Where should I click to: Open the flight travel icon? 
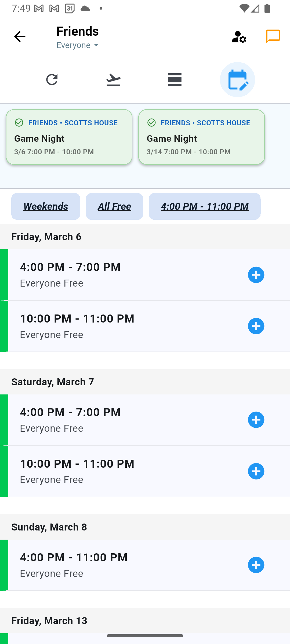(113, 80)
